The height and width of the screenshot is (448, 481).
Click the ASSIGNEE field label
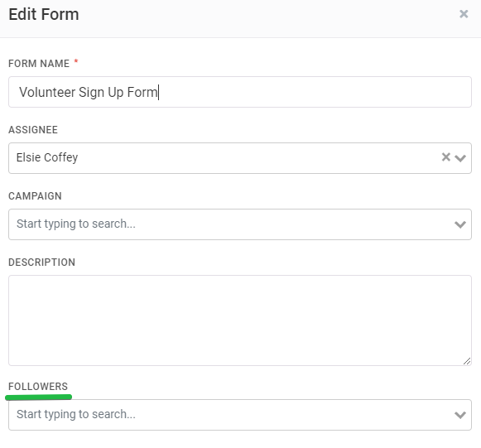click(x=33, y=130)
